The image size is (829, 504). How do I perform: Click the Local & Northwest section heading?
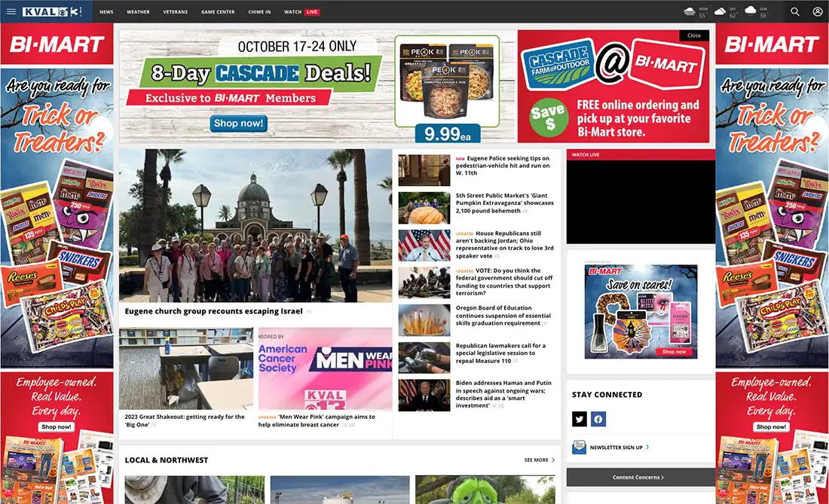[x=167, y=460]
